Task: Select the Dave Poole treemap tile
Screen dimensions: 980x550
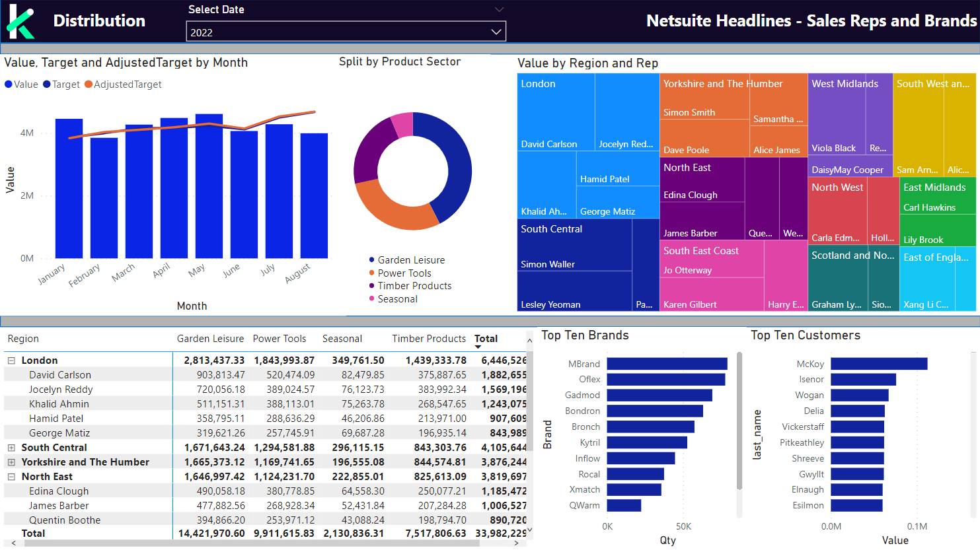Action: point(704,138)
